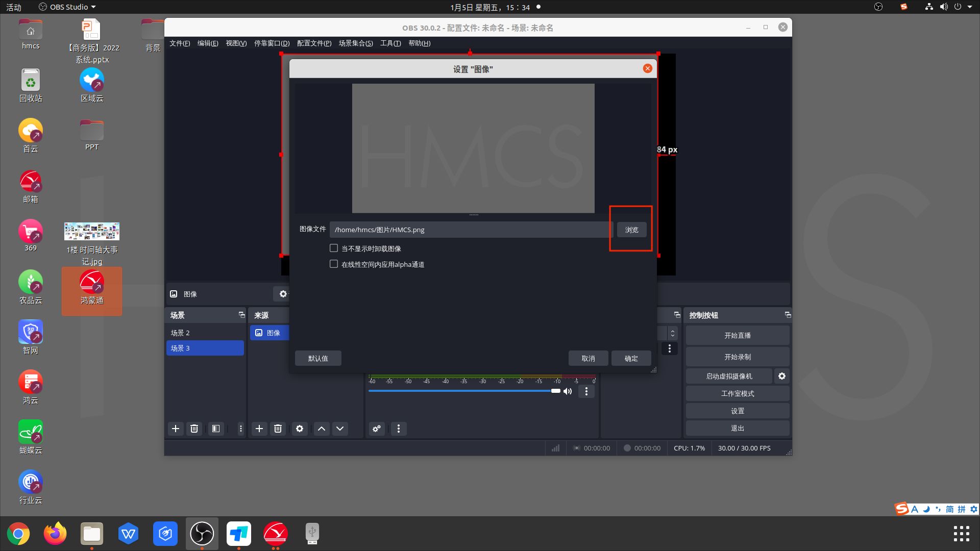This screenshot has width=980, height=551.
Task: Expand the scenes panel three-dot options
Action: (240, 429)
